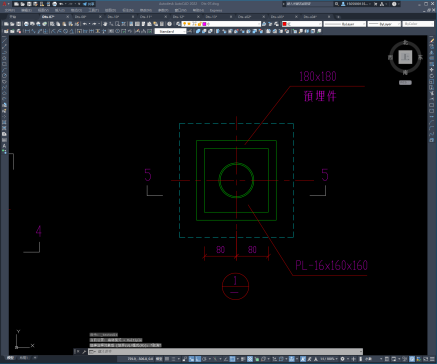Open the first menu in menu bar
The image size is (437, 364).
pyautogui.click(x=10, y=10)
